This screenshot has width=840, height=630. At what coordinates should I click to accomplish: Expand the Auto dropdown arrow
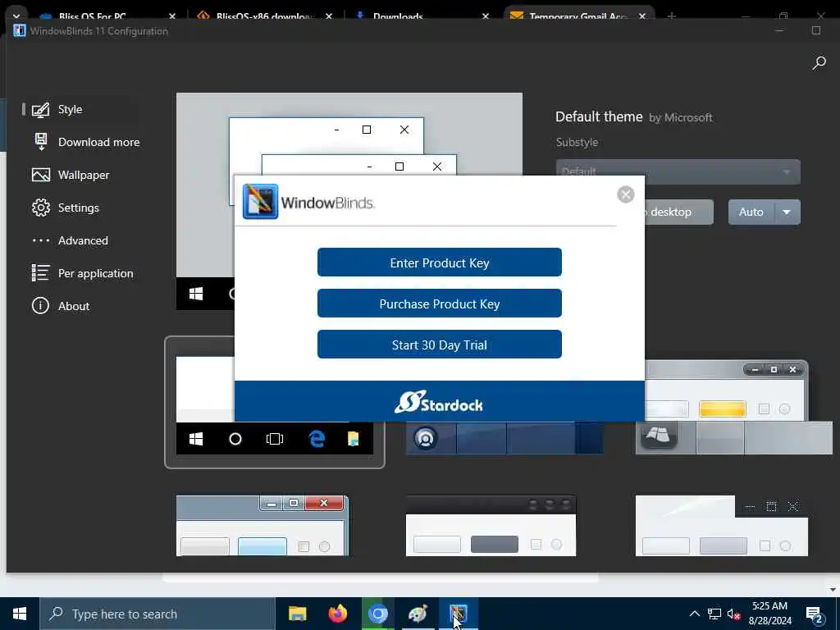coord(787,212)
